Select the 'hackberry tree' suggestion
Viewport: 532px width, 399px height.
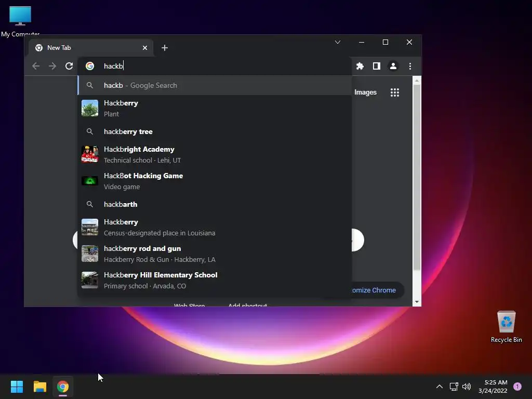(x=215, y=131)
